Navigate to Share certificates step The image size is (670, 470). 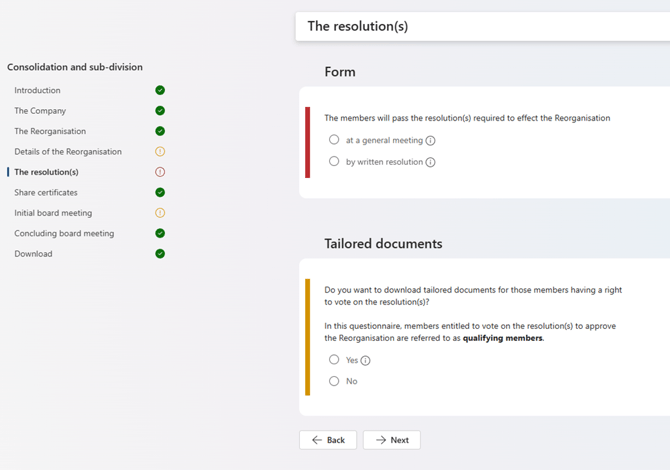click(46, 192)
